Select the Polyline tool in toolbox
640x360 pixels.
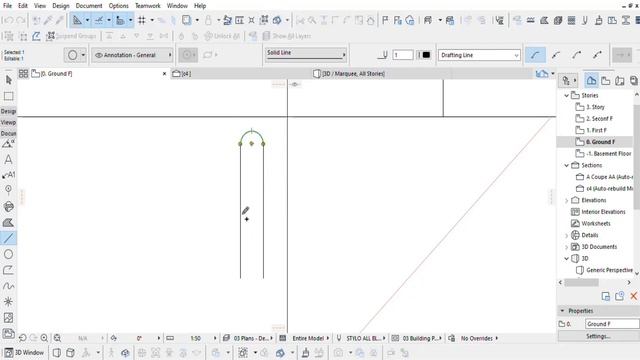tap(8, 270)
